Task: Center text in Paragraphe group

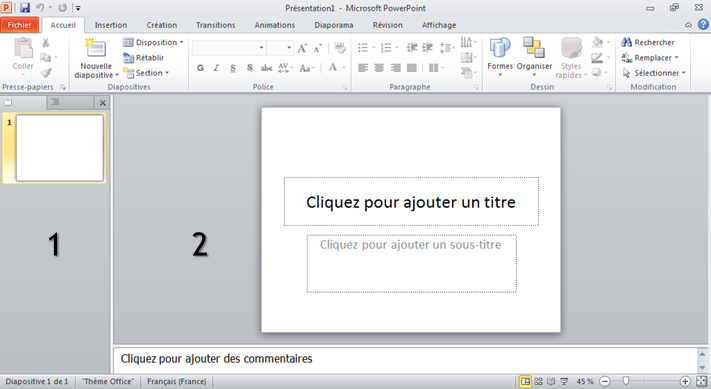Action: point(379,68)
